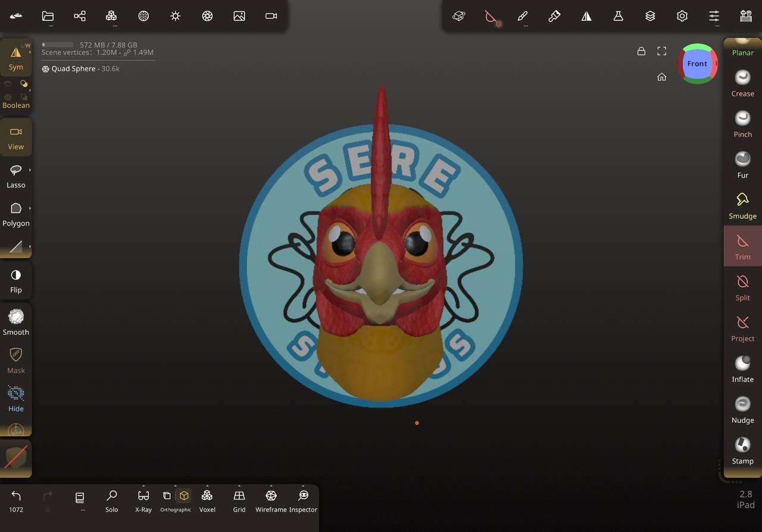This screenshot has width=762, height=532.
Task: Choose the Inflate brush
Action: (742, 368)
